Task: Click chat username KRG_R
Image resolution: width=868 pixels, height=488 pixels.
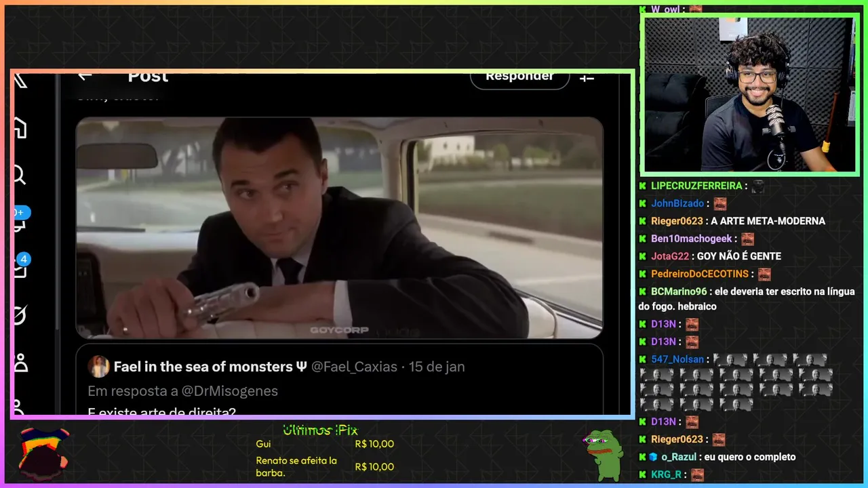Action: click(x=666, y=474)
